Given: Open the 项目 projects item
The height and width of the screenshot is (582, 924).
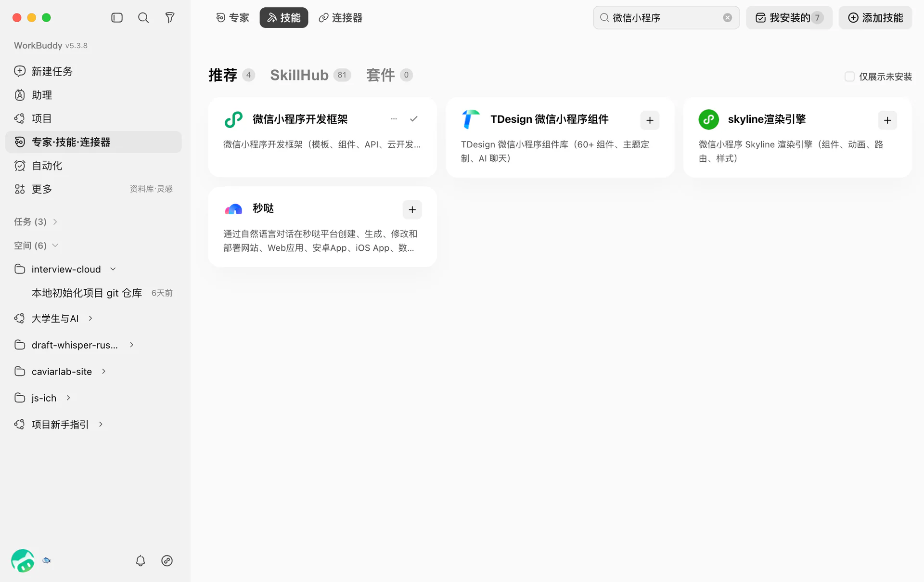Looking at the screenshot, I should (94, 118).
